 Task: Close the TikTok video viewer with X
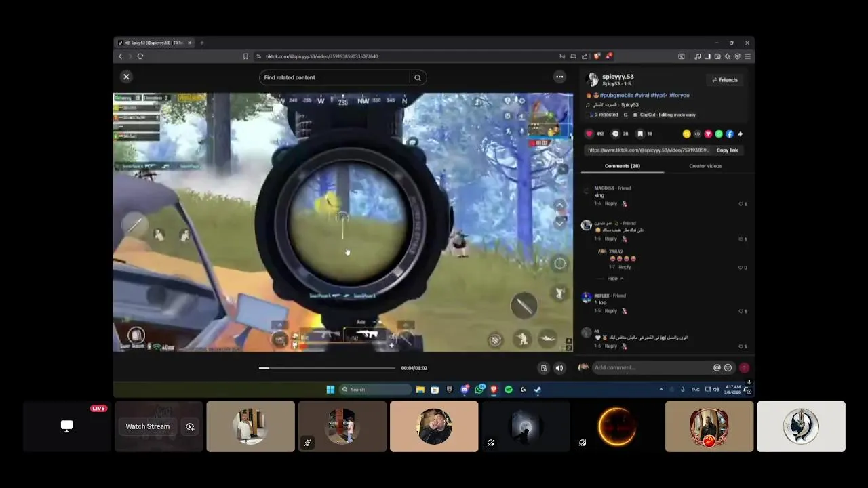coord(126,77)
